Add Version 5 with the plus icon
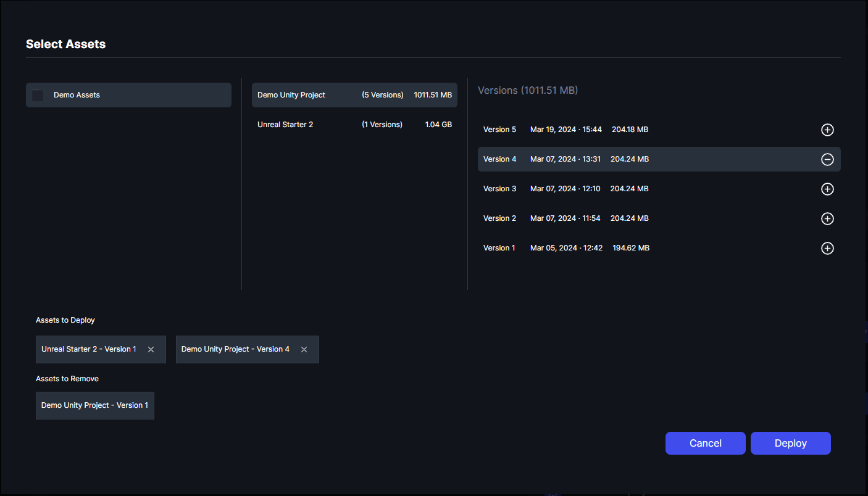The width and height of the screenshot is (868, 496). click(827, 130)
